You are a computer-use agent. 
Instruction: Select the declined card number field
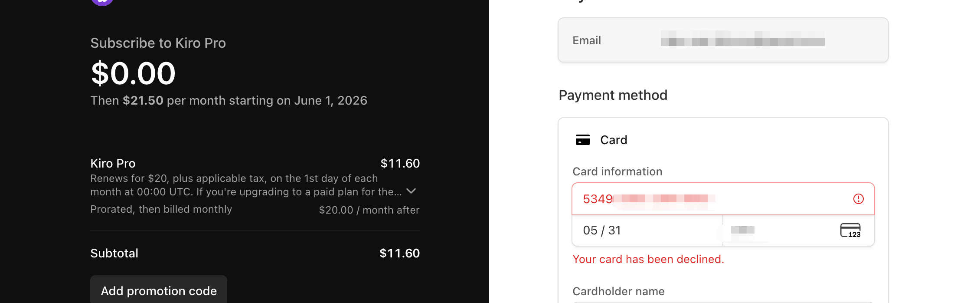pos(723,199)
